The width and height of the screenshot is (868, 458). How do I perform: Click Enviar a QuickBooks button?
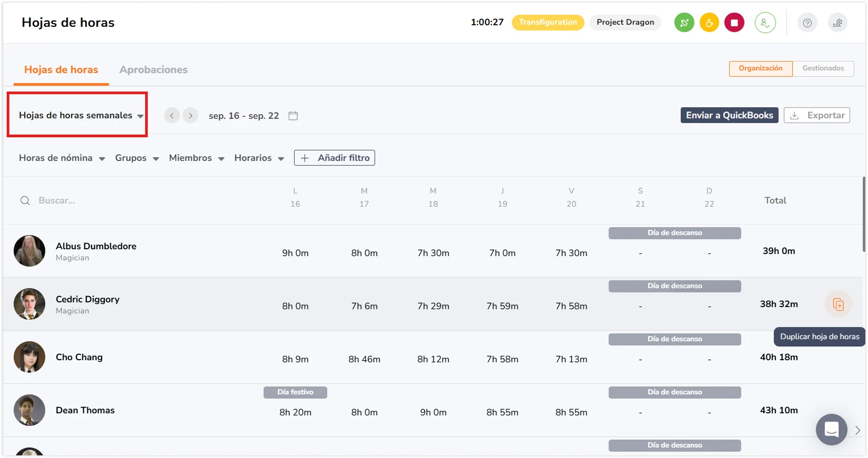pos(730,115)
